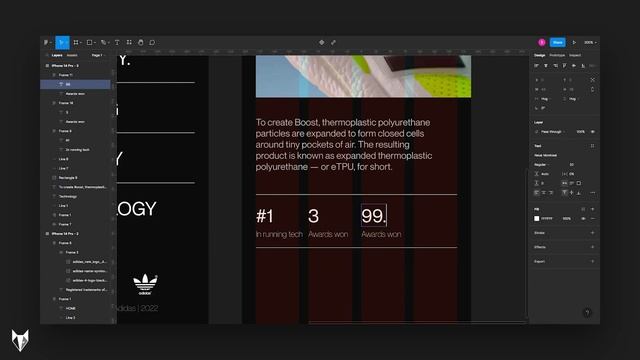The width and height of the screenshot is (640, 360).
Task: Align selection vertical centers
Action: (x=574, y=66)
